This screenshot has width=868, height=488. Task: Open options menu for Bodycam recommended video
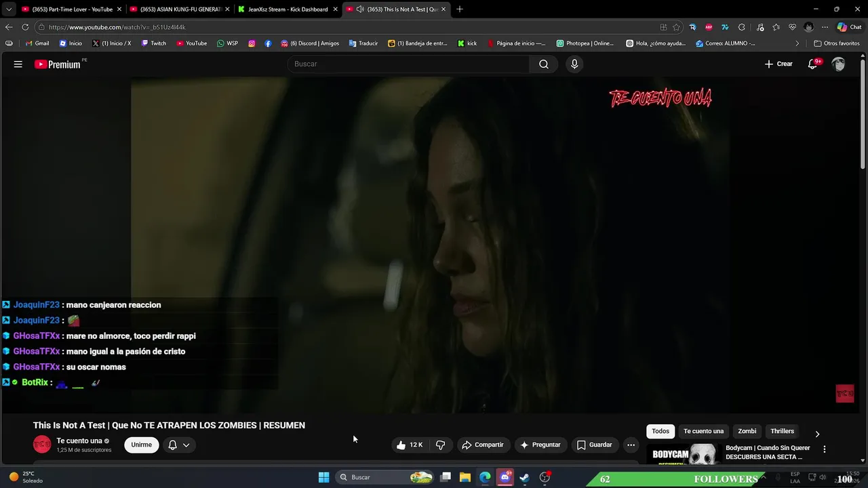tap(825, 449)
